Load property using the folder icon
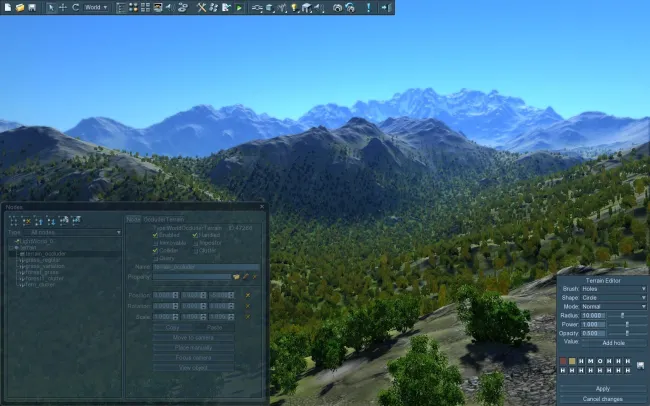The height and width of the screenshot is (406, 650). coord(236,277)
